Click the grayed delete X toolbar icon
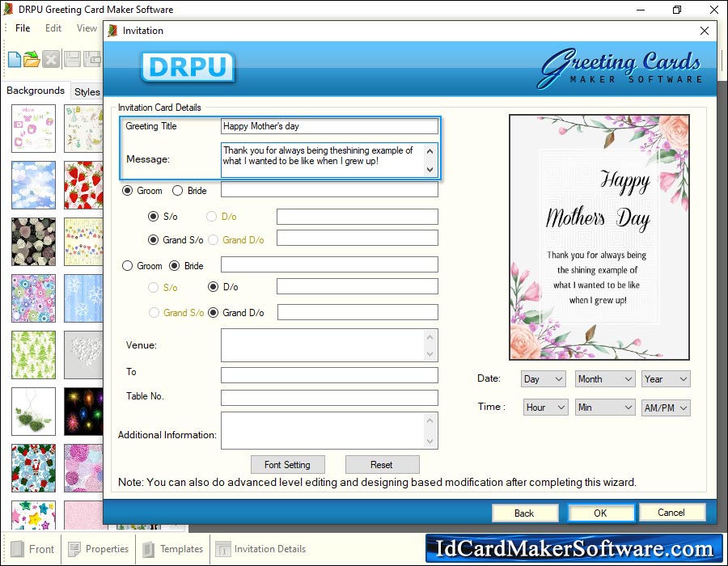Image resolution: width=728 pixels, height=566 pixels. (51, 59)
